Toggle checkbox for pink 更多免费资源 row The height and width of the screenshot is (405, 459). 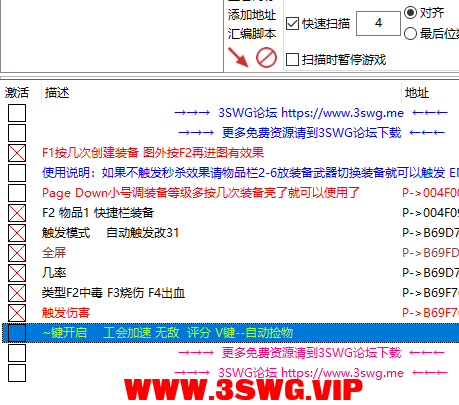(17, 353)
